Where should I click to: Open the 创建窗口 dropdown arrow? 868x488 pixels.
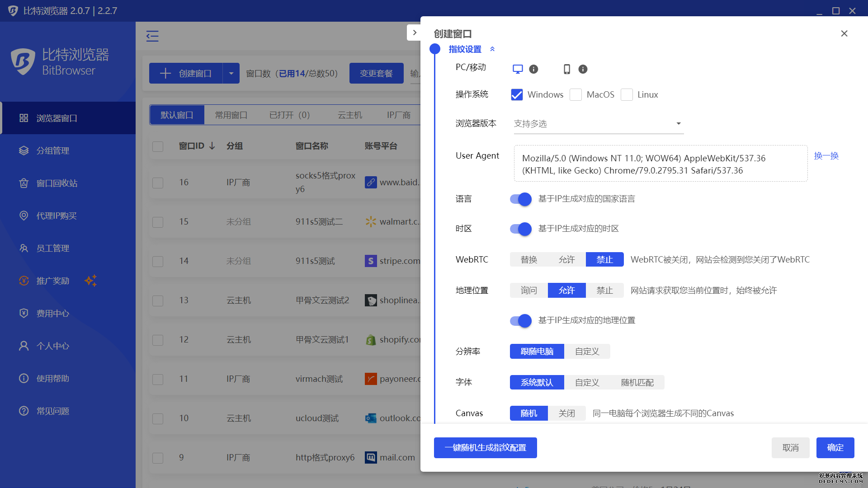click(x=231, y=73)
